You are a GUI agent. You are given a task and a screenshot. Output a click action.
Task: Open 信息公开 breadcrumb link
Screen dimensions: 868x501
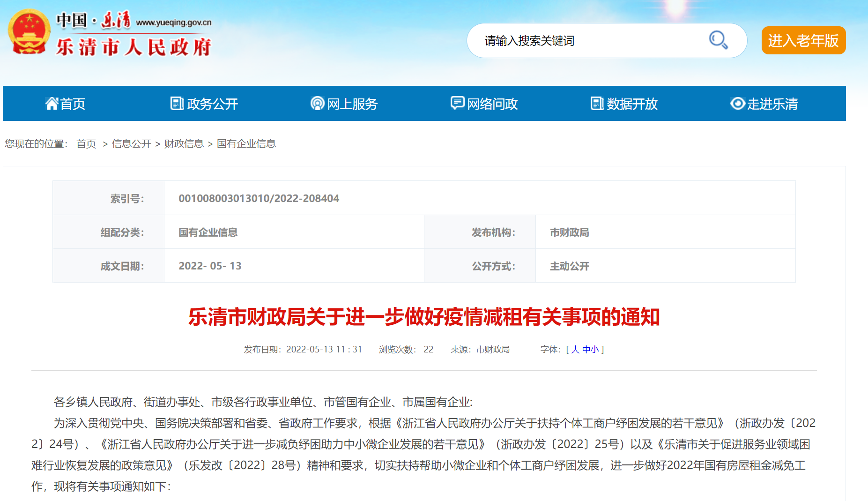pyautogui.click(x=131, y=144)
